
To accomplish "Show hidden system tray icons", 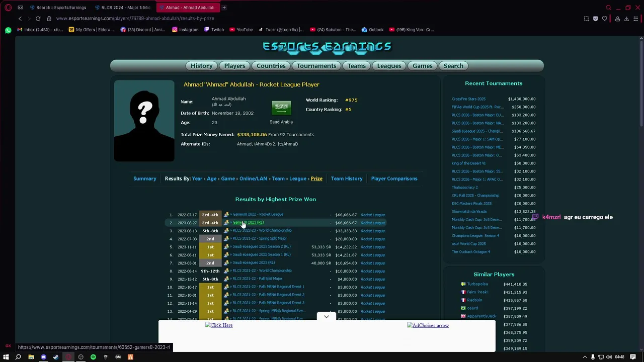I will [x=585, y=357].
